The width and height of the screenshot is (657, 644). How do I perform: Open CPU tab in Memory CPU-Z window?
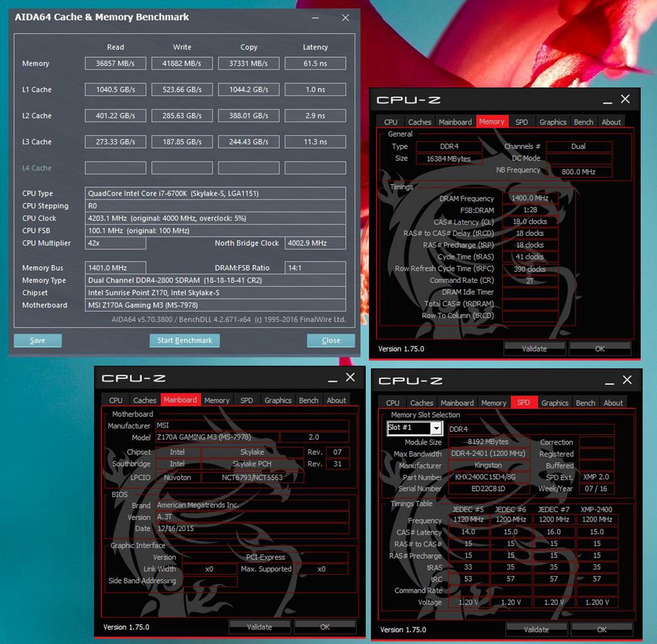pyautogui.click(x=391, y=122)
